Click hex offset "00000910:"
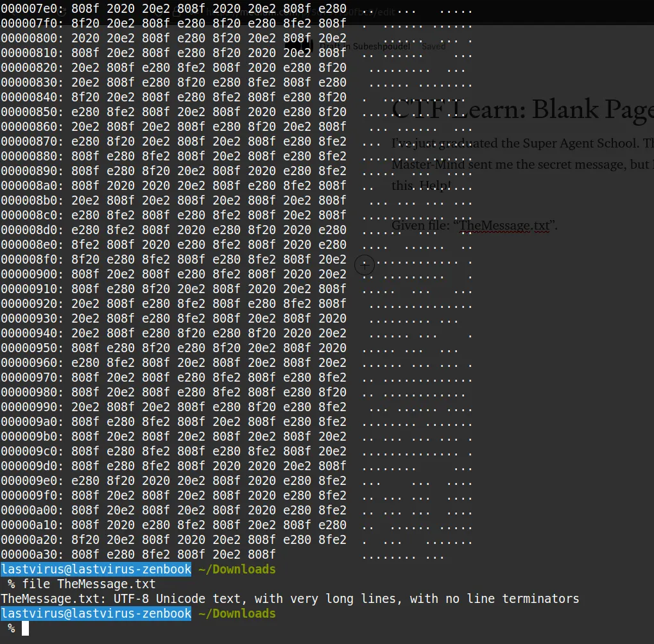Screen dimensions: 654x644 (x=32, y=289)
